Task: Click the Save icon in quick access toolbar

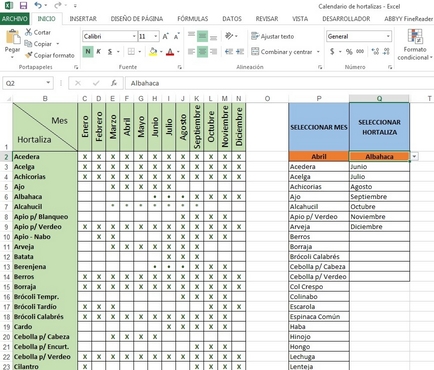Action: pos(23,6)
